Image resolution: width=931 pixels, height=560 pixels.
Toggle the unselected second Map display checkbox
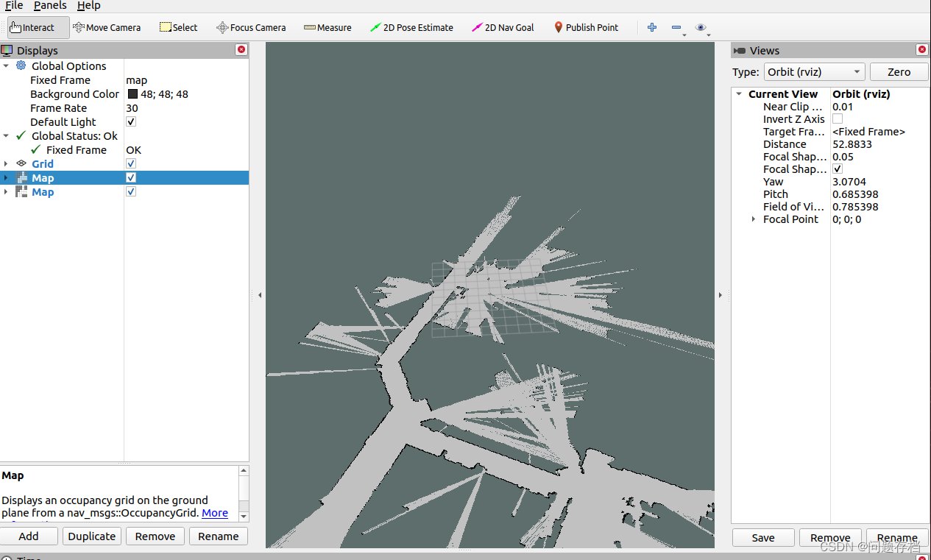point(131,191)
